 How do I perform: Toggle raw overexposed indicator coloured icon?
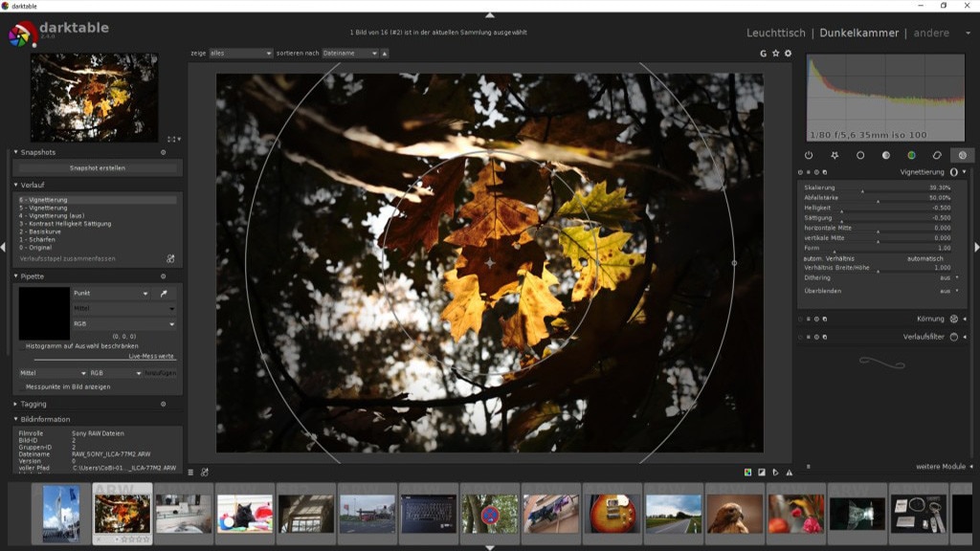coord(747,473)
